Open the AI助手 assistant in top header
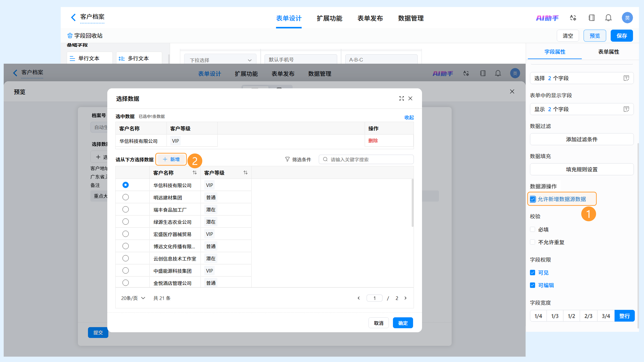The image size is (644, 362). (x=547, y=18)
